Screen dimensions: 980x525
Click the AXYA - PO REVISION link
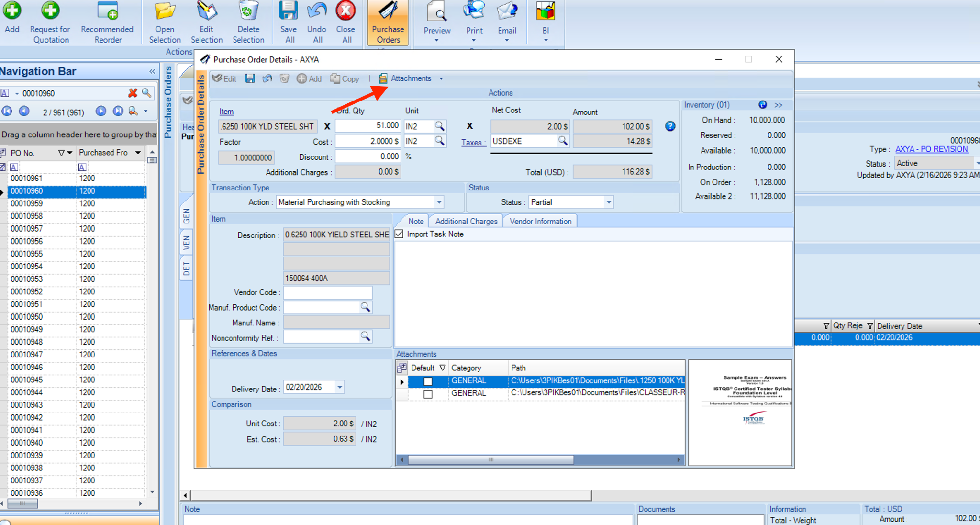point(931,149)
